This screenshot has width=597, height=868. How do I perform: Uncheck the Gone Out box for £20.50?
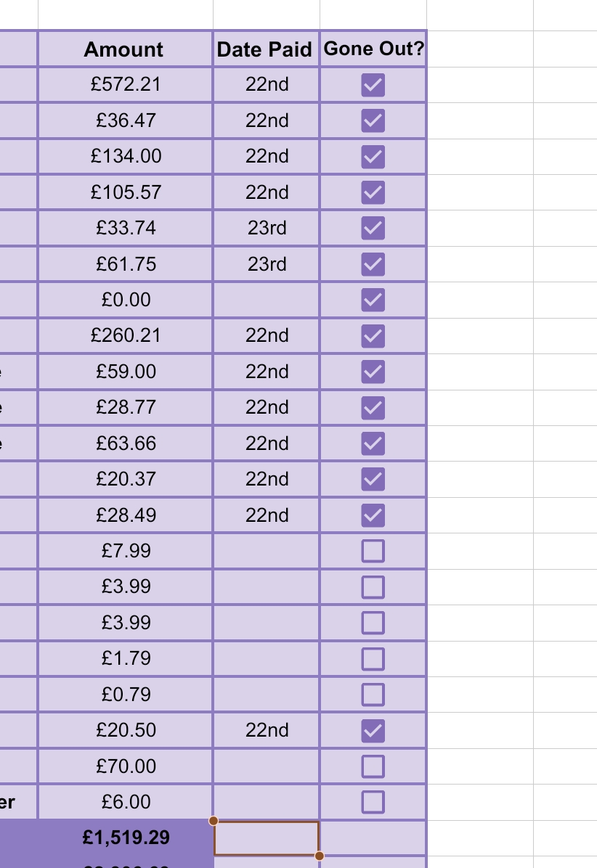(x=373, y=730)
